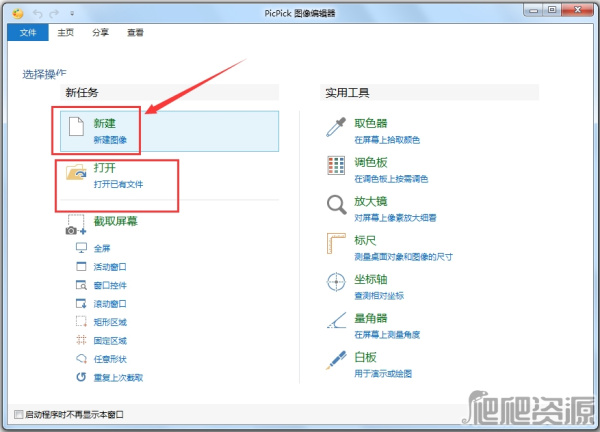Screen dimensions: 600x432
Task: Open the quick access toolbar dropdown arrow
Action: click(x=72, y=13)
